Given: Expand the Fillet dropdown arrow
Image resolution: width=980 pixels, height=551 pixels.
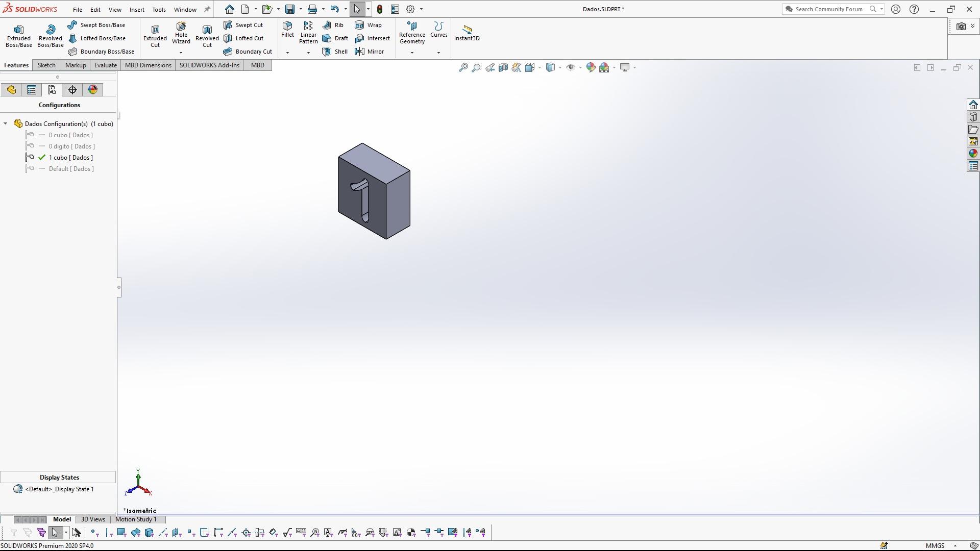Looking at the screenshot, I should tap(287, 53).
